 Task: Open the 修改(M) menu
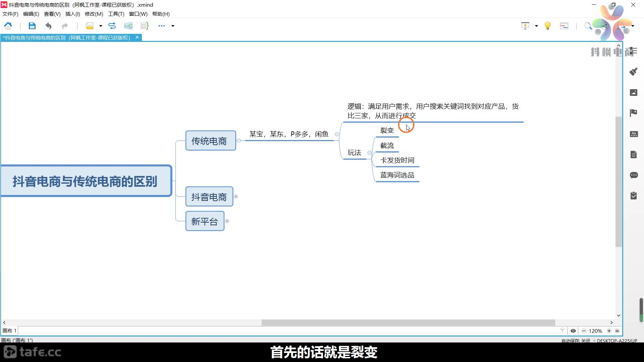pos(94,14)
